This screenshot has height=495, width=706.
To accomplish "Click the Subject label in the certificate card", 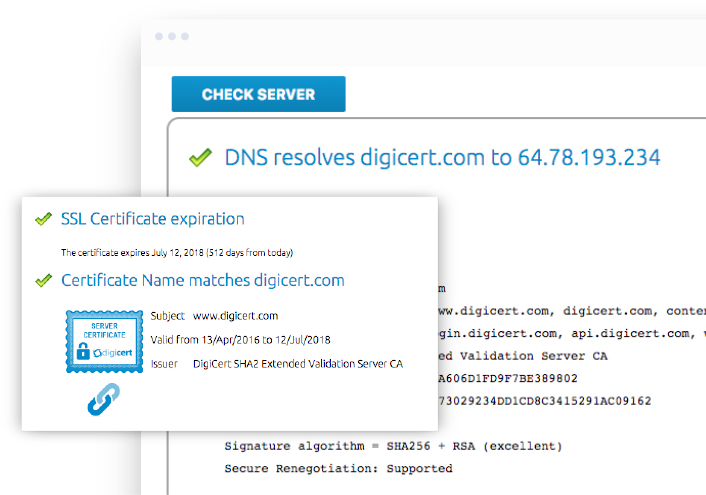I will [x=167, y=316].
